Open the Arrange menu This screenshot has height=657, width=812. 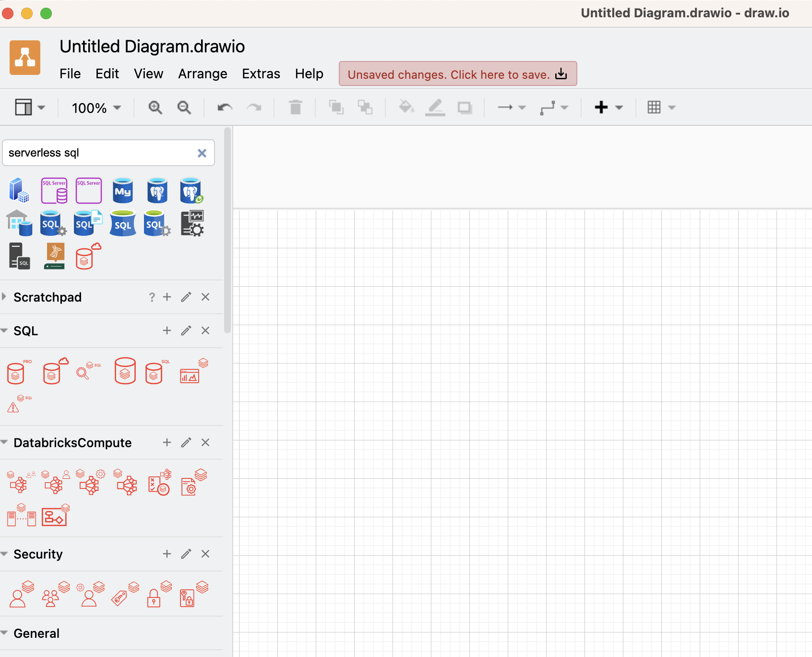(203, 73)
